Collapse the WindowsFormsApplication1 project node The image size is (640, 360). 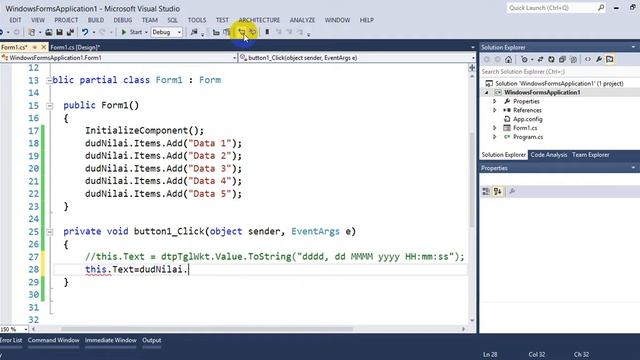click(486, 93)
